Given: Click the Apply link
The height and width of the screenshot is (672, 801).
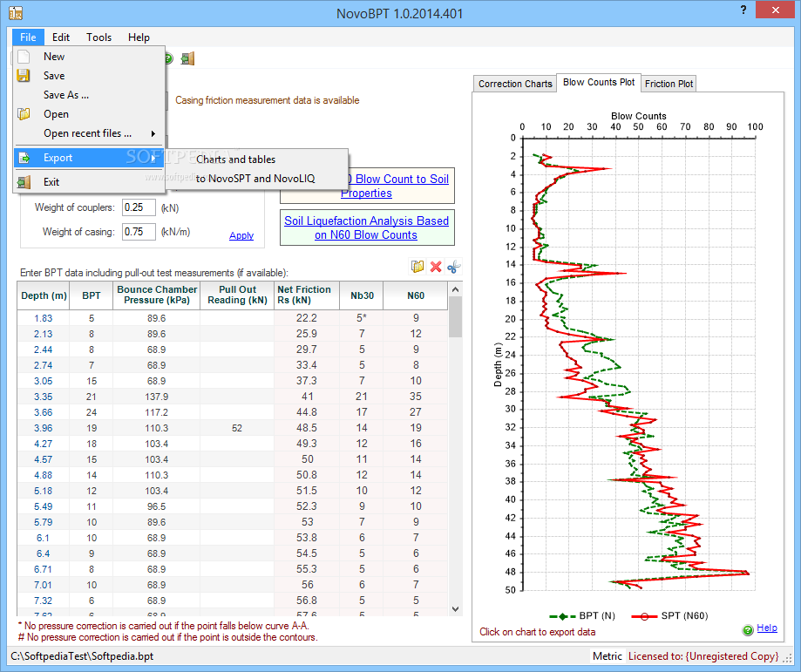Looking at the screenshot, I should 241,235.
